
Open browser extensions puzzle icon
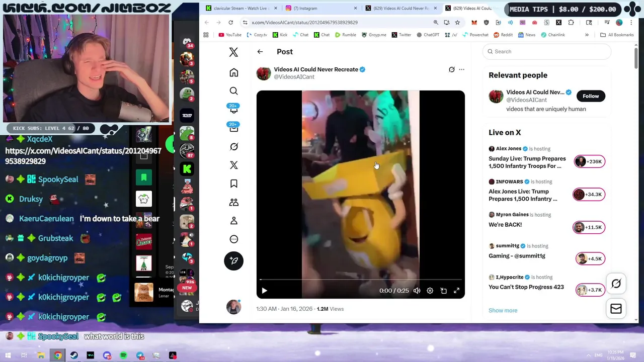pyautogui.click(x=571, y=22)
